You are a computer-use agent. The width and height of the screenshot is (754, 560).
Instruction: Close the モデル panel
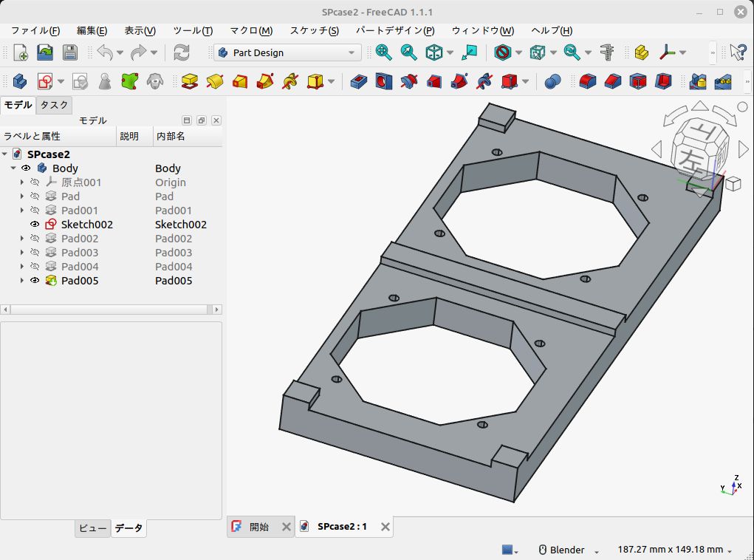pyautogui.click(x=216, y=120)
